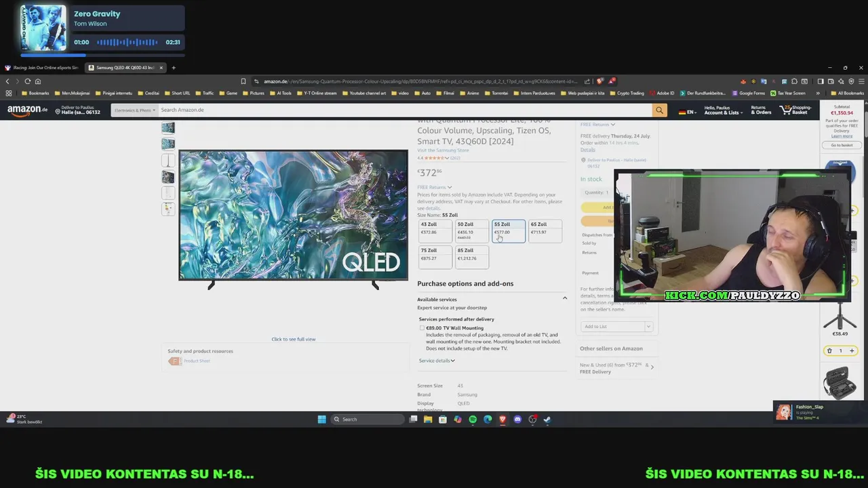The image size is (868, 488).
Task: Open Steam from the taskbar
Action: point(547,419)
